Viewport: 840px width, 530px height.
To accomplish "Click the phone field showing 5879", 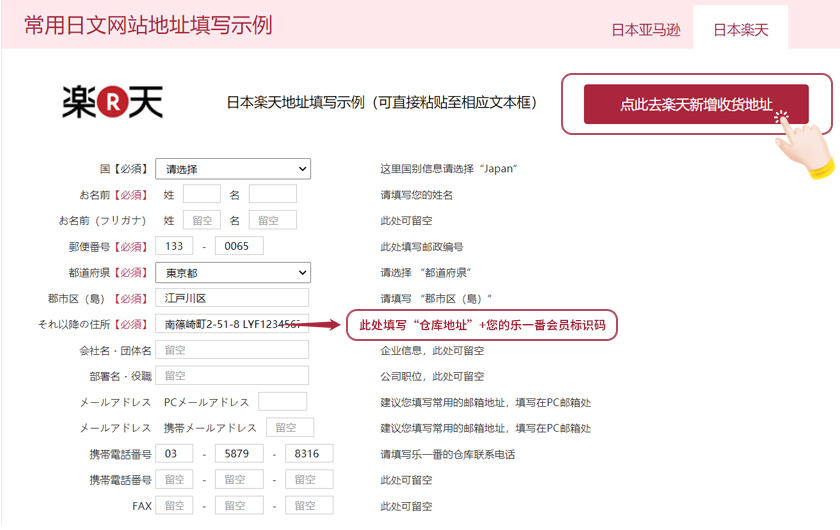I will point(238,454).
